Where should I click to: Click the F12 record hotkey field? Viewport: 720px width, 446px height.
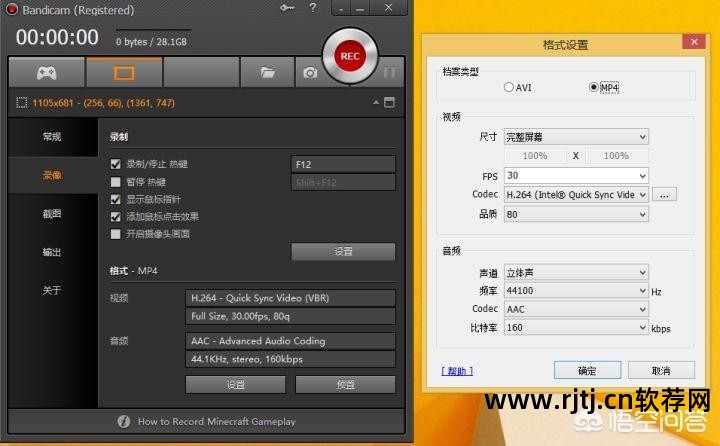tap(343, 164)
